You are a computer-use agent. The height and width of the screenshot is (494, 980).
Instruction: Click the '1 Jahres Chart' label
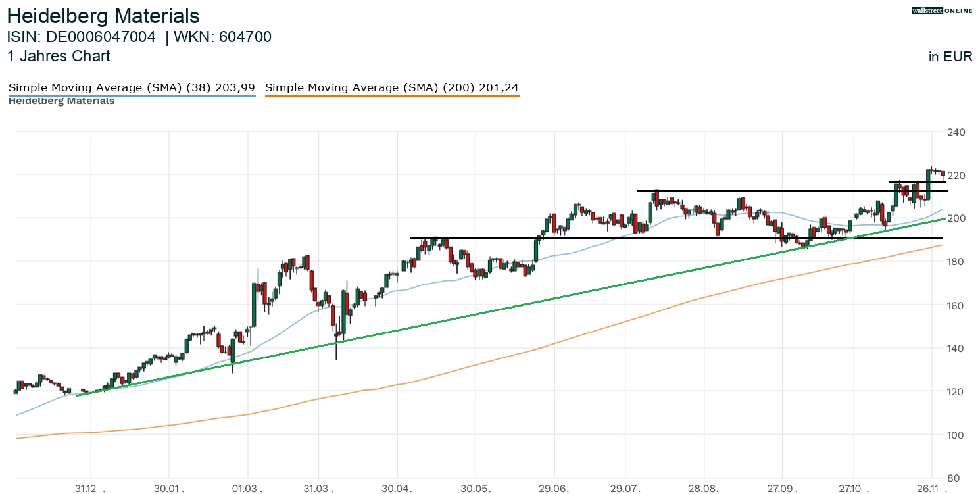tap(59, 56)
